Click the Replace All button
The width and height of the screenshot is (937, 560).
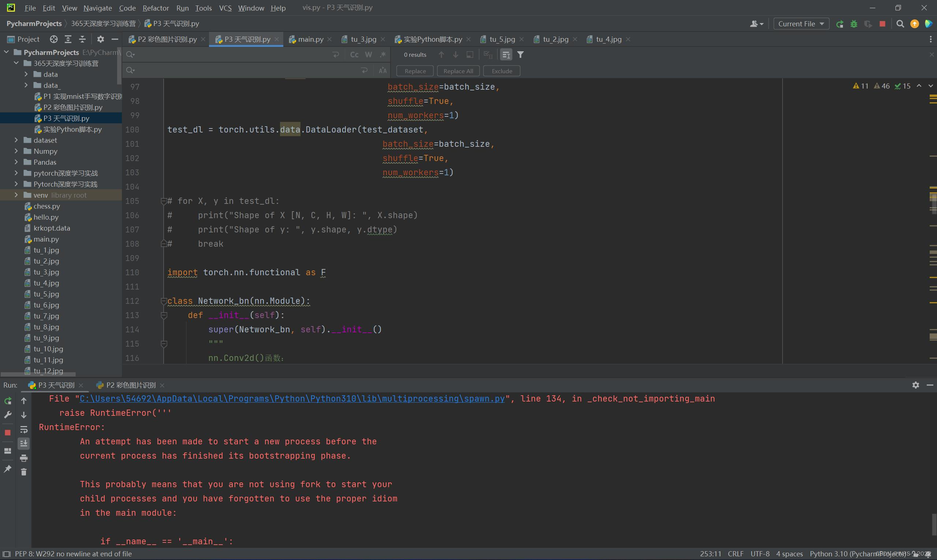coord(458,71)
